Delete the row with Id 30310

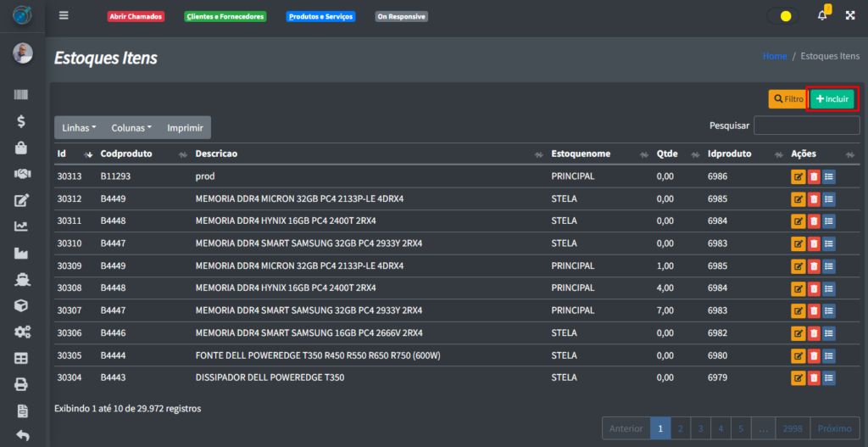pos(813,243)
